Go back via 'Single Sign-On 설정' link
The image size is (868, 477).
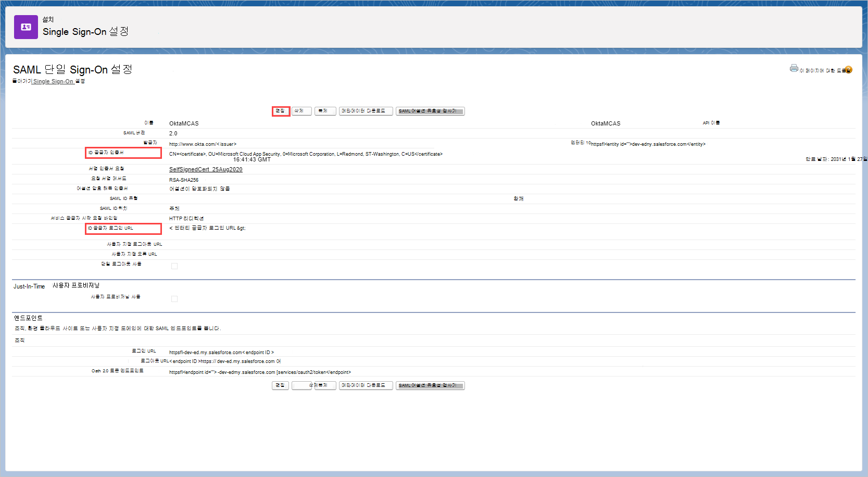click(x=58, y=81)
